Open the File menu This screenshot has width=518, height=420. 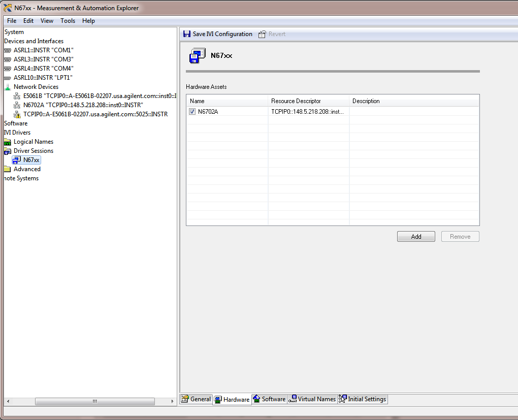pos(12,21)
